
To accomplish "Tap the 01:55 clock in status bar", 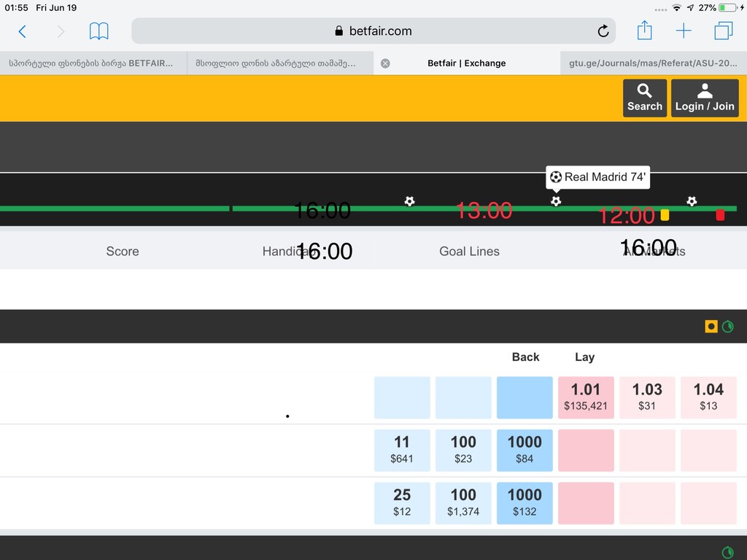I will [x=16, y=7].
